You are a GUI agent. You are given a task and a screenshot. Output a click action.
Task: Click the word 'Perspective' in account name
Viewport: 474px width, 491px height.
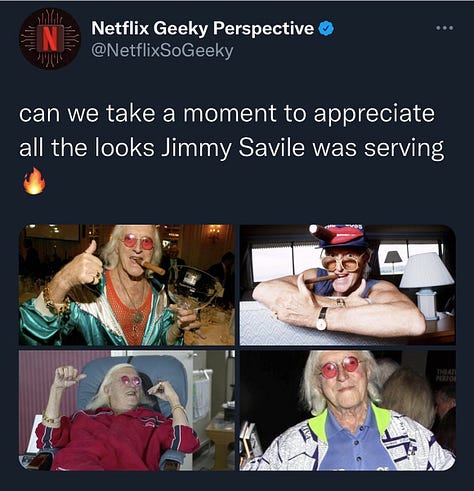(263, 29)
